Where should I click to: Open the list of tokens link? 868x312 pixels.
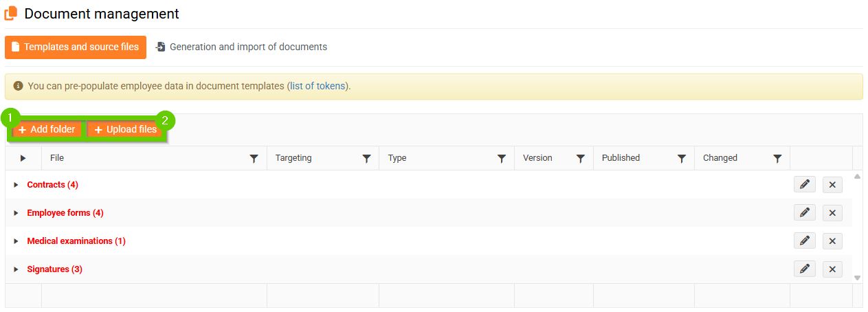point(318,87)
